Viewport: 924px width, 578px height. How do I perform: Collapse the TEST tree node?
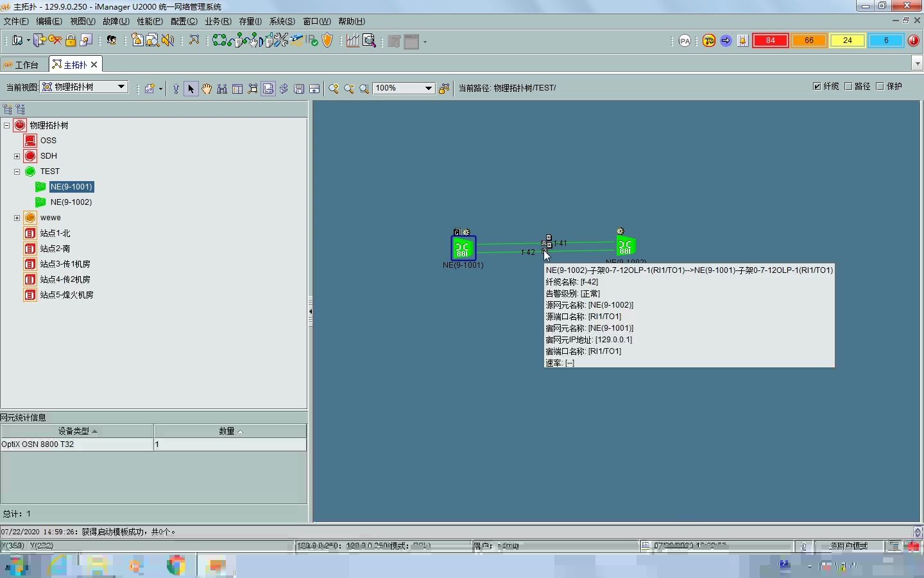point(17,171)
